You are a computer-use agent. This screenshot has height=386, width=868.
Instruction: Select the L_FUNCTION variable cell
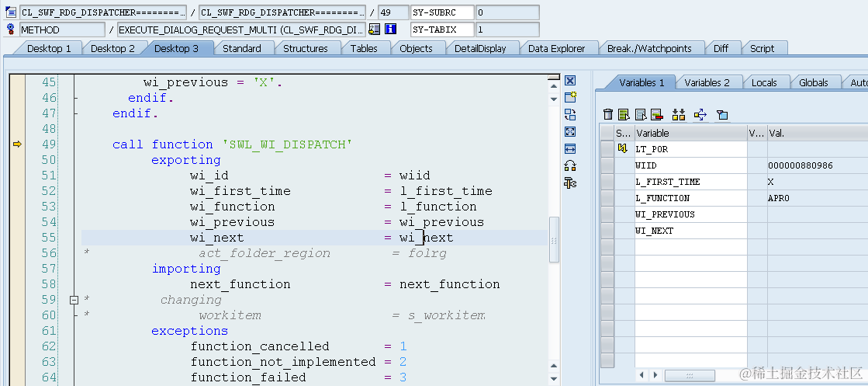(690, 198)
